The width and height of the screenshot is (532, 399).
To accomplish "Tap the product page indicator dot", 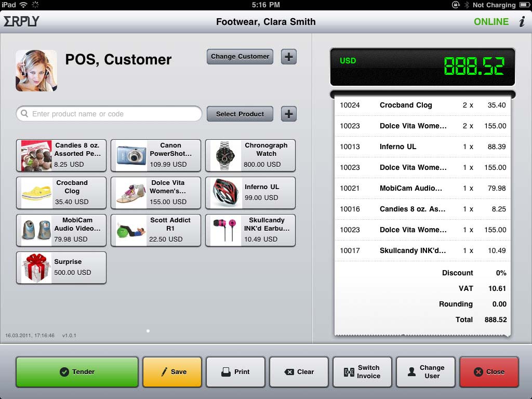I will point(148,331).
